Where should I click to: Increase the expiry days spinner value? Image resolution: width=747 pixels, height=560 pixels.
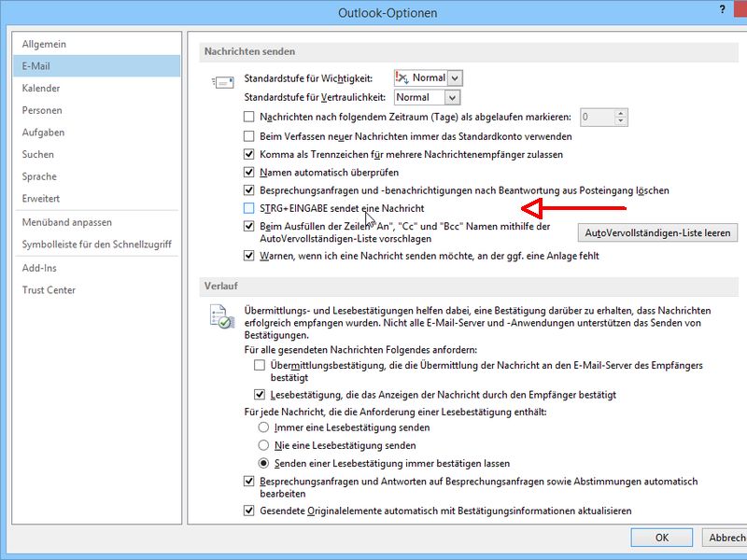620,113
